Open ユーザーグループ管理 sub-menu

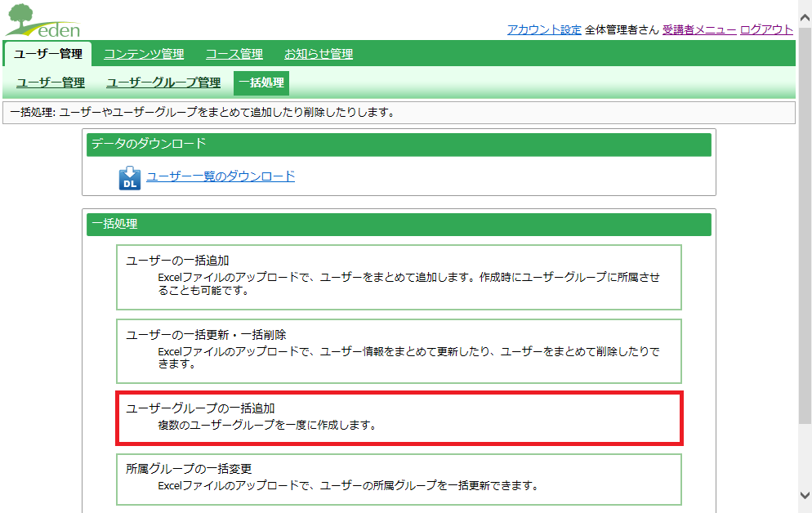(x=163, y=83)
